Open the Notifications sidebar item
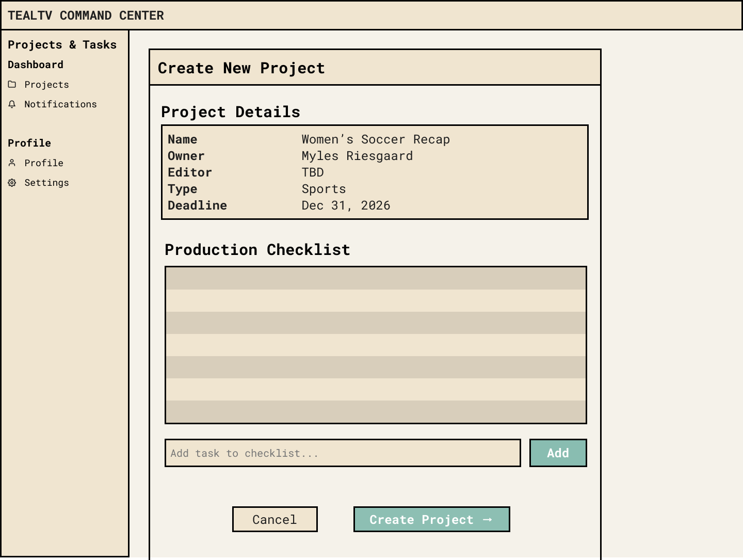 coord(52,104)
